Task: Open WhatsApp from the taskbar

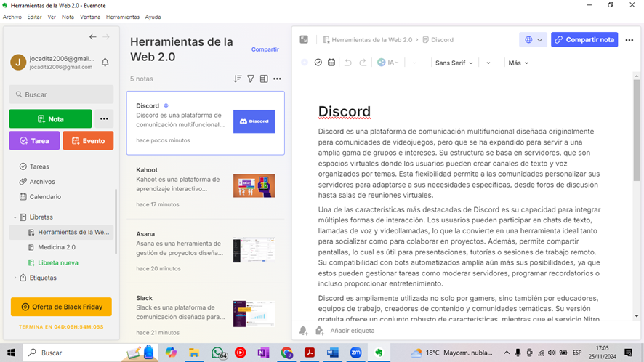Action: pos(218,353)
